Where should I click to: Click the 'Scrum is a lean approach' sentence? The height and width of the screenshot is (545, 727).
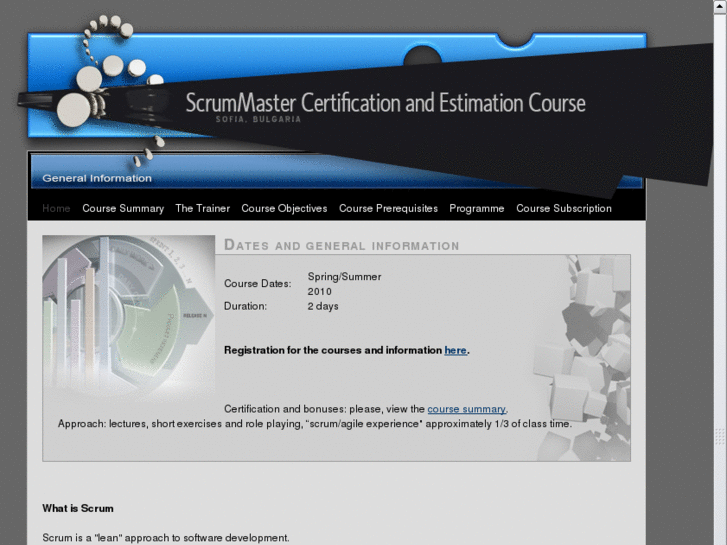(x=166, y=538)
